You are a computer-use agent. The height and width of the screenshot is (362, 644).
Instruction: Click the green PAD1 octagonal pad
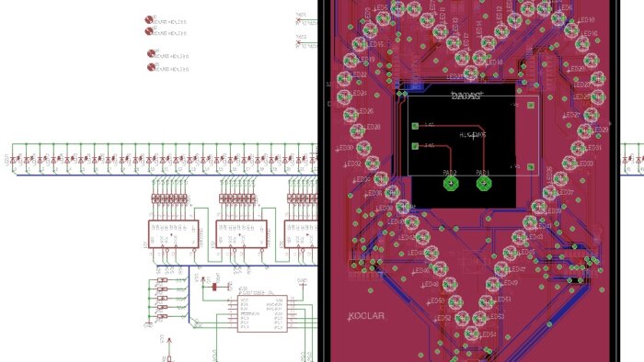(484, 183)
